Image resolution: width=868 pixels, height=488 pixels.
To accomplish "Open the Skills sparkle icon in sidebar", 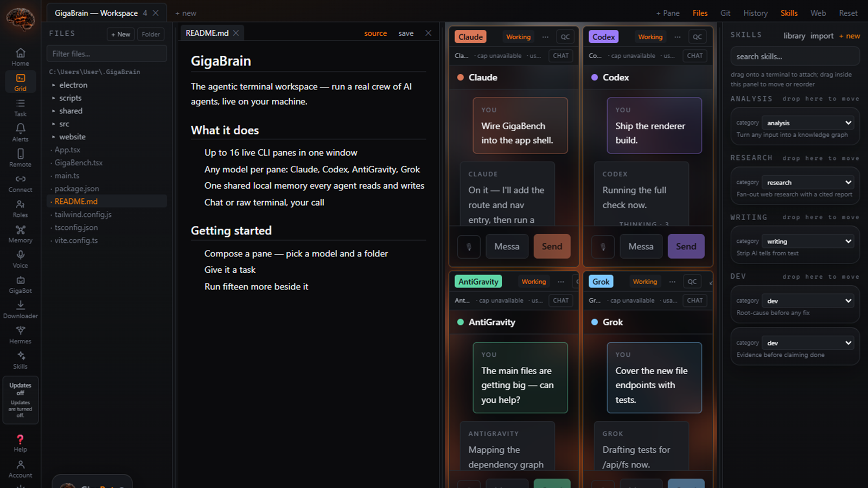I will pos(20,359).
